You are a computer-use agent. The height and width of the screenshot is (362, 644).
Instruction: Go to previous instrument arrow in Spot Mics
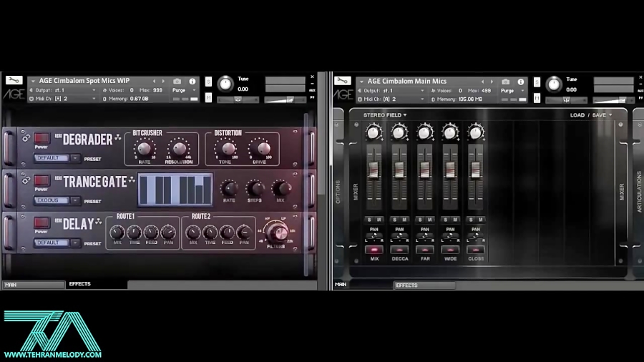[155, 82]
